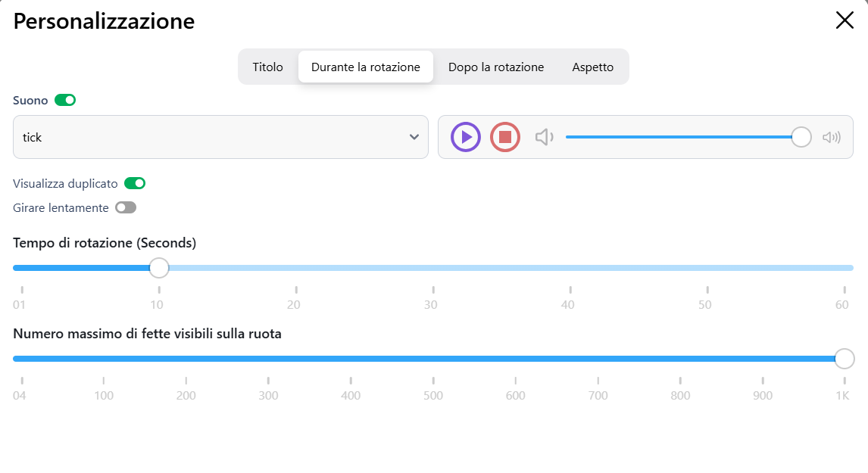
Task: Click the dropdown chevron arrow for sound
Action: click(x=414, y=137)
